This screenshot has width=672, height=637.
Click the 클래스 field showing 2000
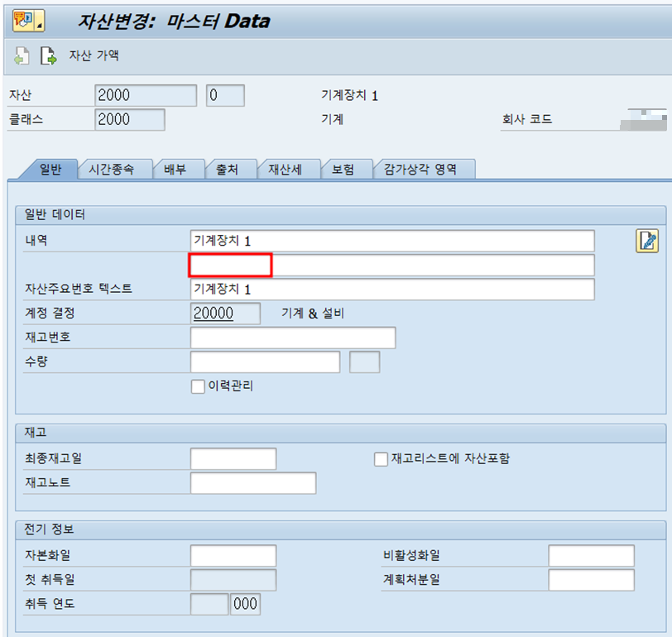click(129, 119)
